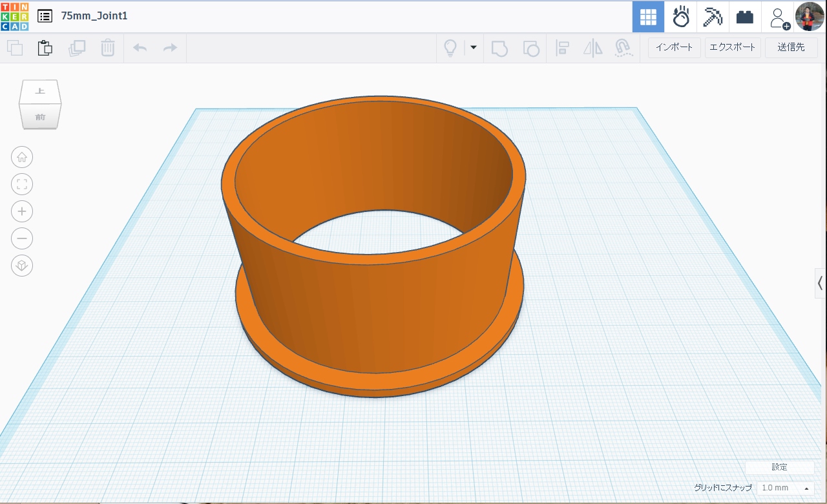This screenshot has width=827, height=504.
Task: Open the visibility dropdown arrow
Action: tap(474, 48)
